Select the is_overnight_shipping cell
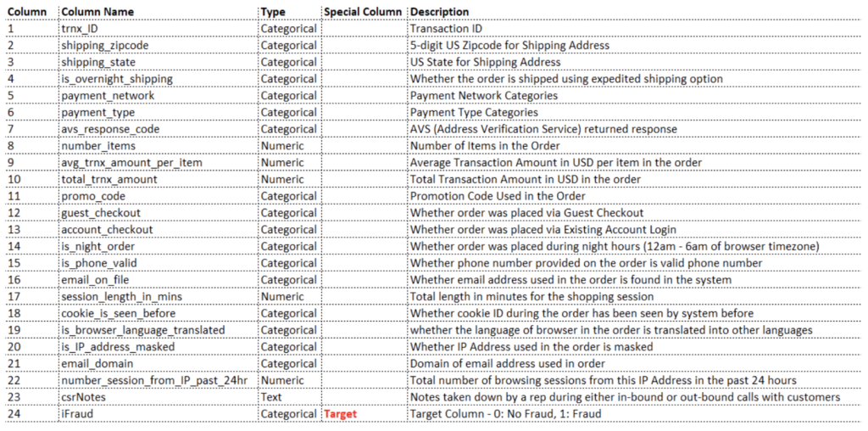This screenshot has width=868, height=431. coord(159,79)
